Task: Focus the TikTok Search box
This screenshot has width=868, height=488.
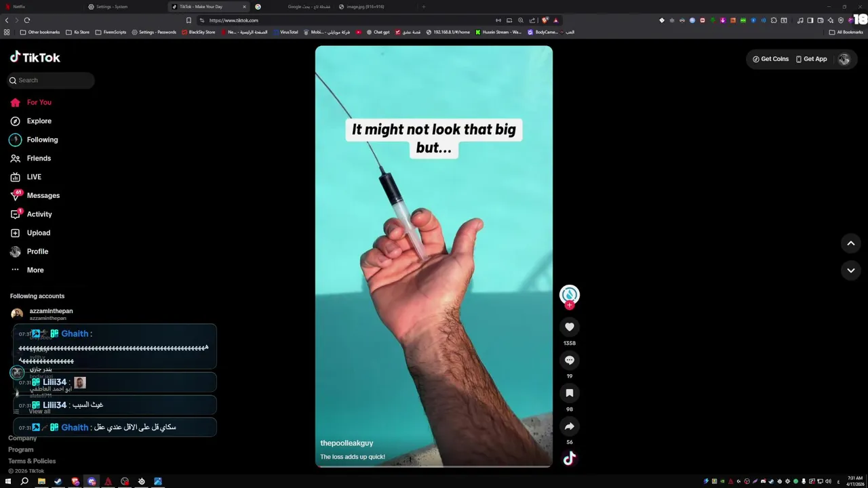Action: coord(52,80)
